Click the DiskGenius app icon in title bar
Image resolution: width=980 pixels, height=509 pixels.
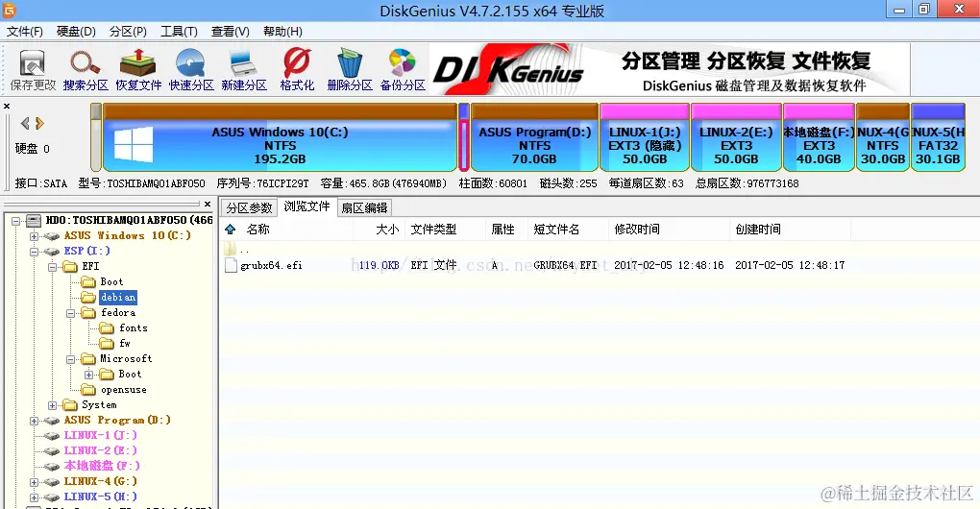pos(9,10)
